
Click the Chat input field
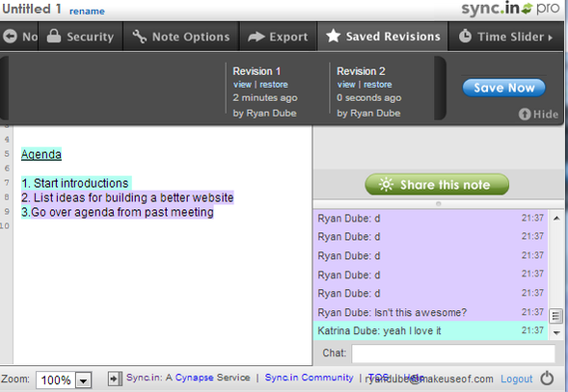[x=453, y=353]
